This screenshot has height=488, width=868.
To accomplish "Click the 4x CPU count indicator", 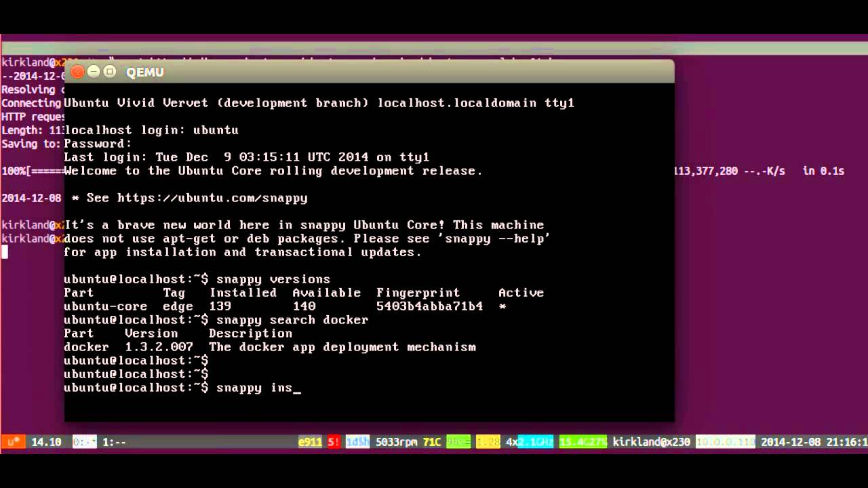I will (x=512, y=442).
